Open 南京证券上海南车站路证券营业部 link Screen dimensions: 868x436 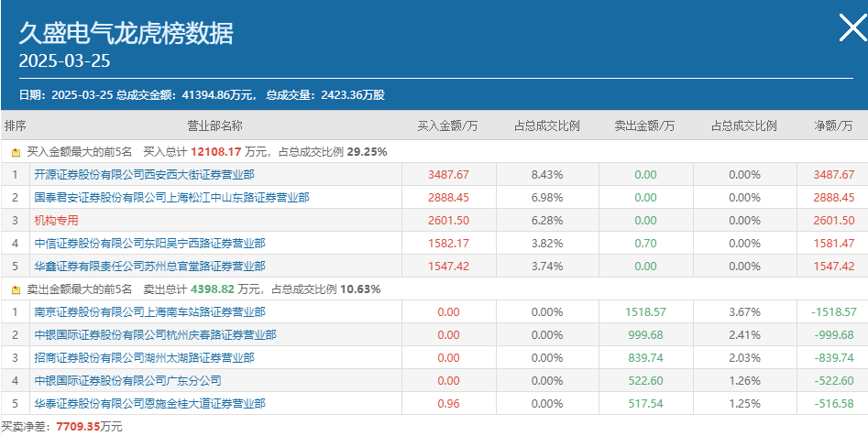point(150,312)
